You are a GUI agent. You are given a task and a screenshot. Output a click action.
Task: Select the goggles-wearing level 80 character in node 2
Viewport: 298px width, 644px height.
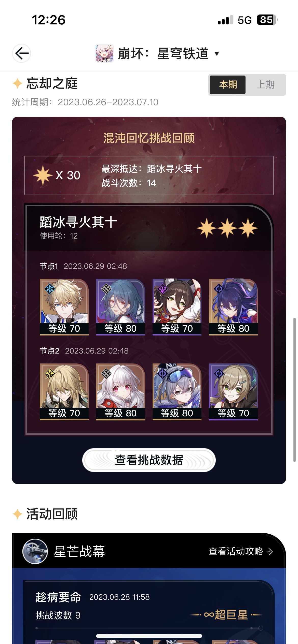[x=177, y=392]
